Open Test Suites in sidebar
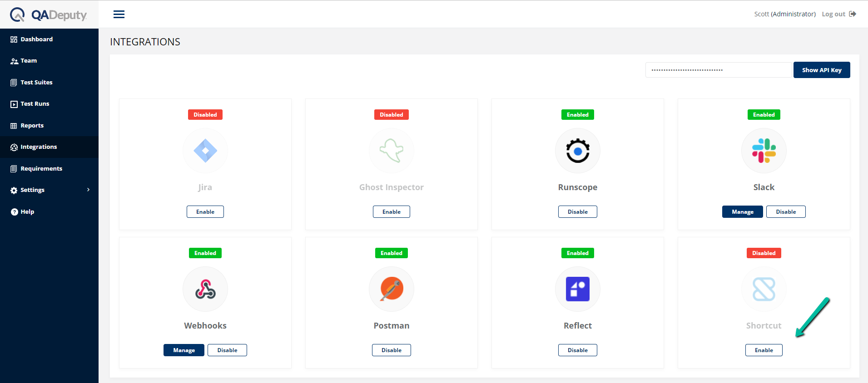The image size is (868, 383). pyautogui.click(x=49, y=83)
